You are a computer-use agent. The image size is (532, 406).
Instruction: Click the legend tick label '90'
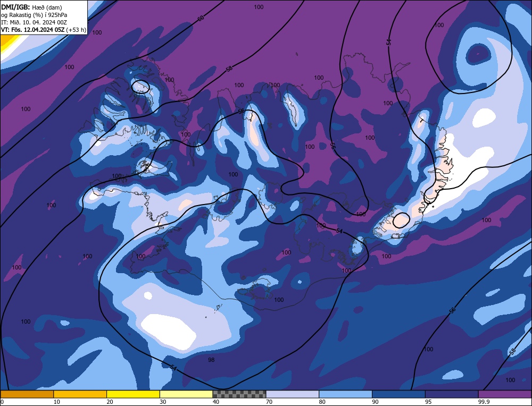[375, 402]
